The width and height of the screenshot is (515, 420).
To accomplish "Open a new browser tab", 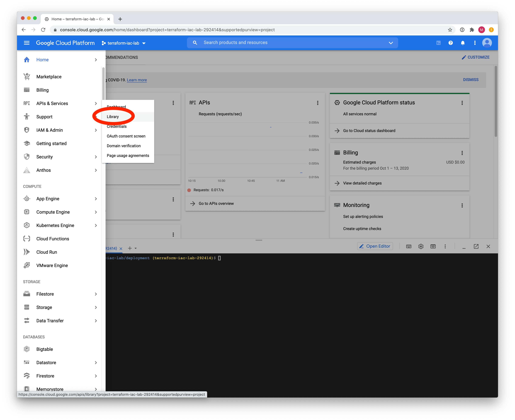I will click(x=120, y=19).
